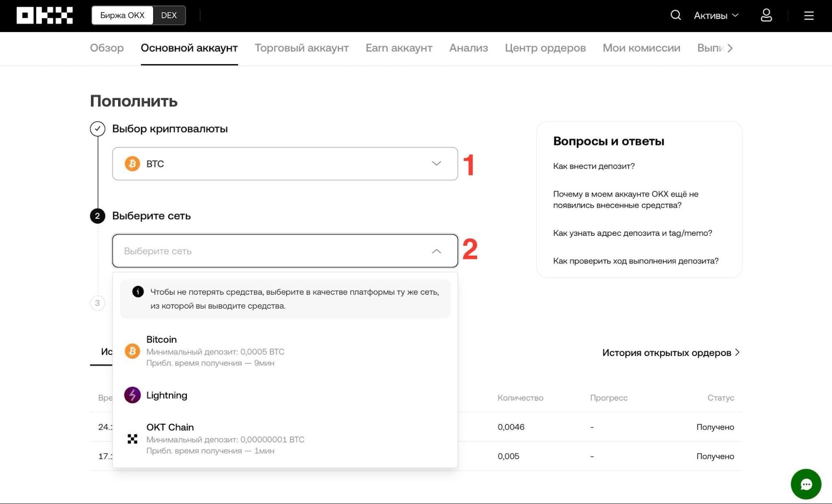This screenshot has height=504, width=832.
Task: Show more tabs with the right arrow
Action: [x=730, y=48]
